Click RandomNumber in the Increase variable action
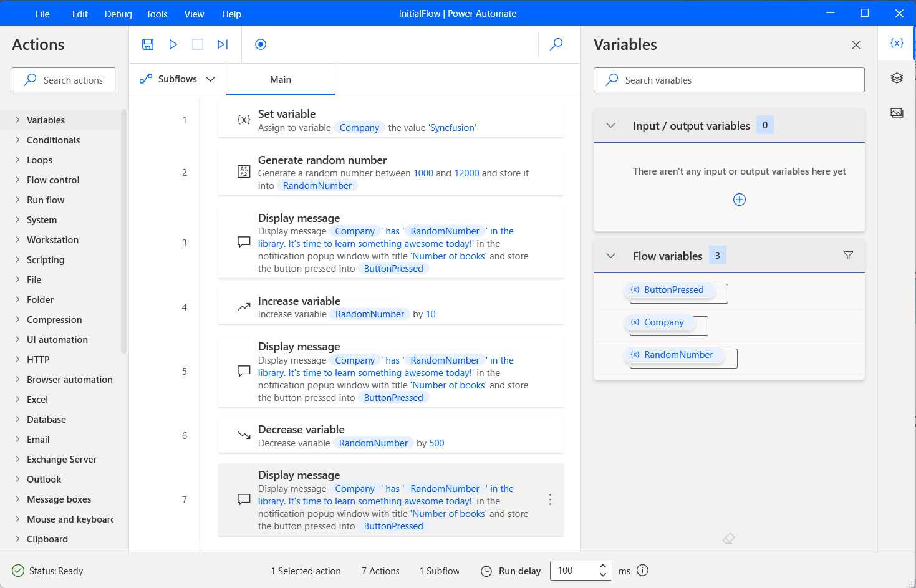The height and width of the screenshot is (588, 916). pos(370,314)
